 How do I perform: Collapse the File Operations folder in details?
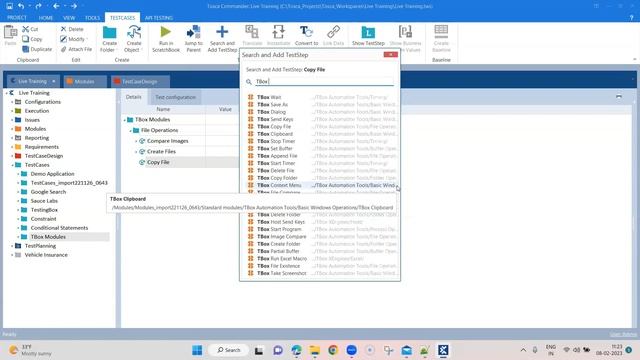[131, 131]
